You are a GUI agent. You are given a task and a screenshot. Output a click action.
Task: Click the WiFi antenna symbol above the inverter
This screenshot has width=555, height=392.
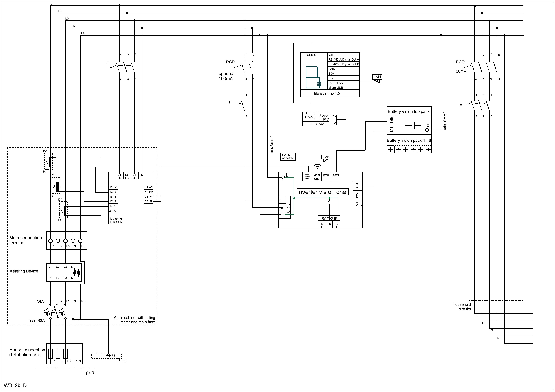tap(317, 166)
